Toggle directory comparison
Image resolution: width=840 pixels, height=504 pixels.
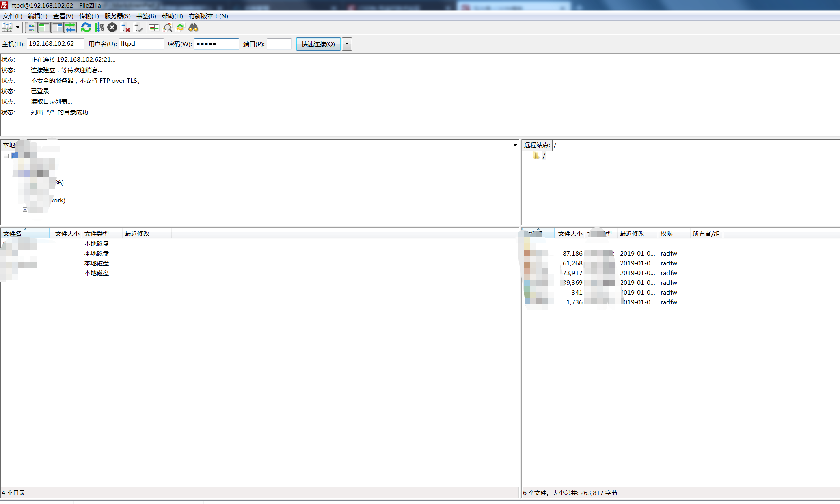coord(167,28)
